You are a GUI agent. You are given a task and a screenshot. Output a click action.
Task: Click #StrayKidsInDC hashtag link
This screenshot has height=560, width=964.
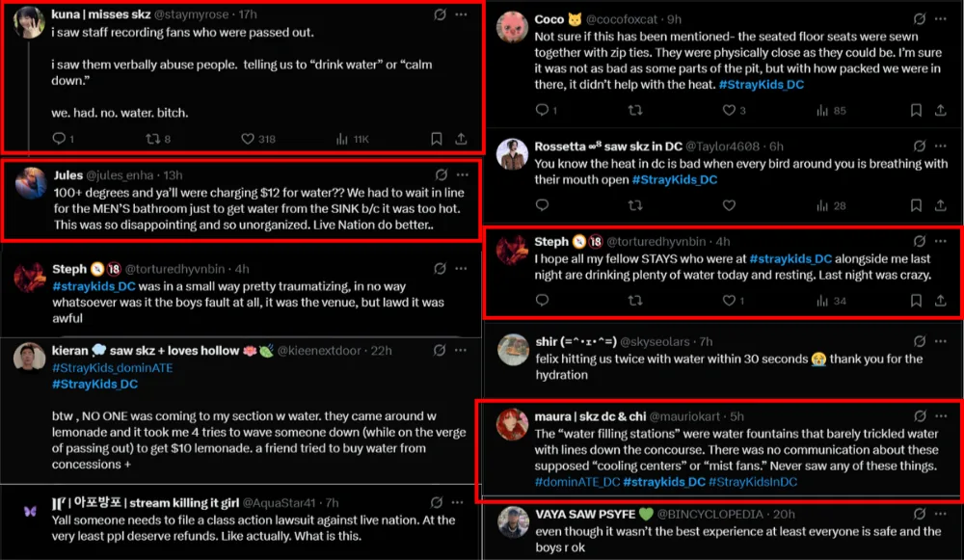753,482
